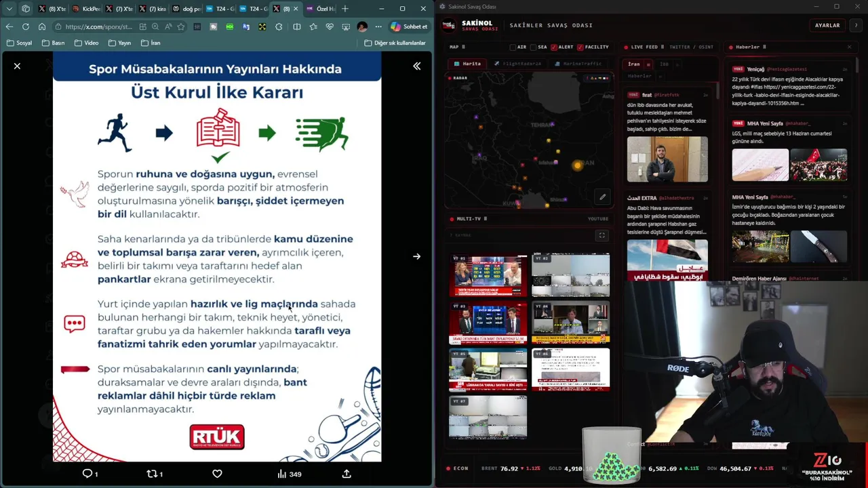The height and width of the screenshot is (488, 868).
Task: Switch to the doğ pe browser tab
Action: click(x=185, y=9)
